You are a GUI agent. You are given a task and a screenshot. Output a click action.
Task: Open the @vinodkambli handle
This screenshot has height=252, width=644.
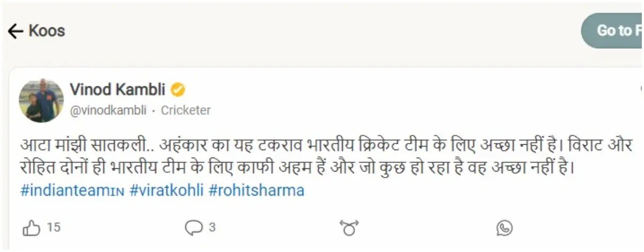point(108,110)
